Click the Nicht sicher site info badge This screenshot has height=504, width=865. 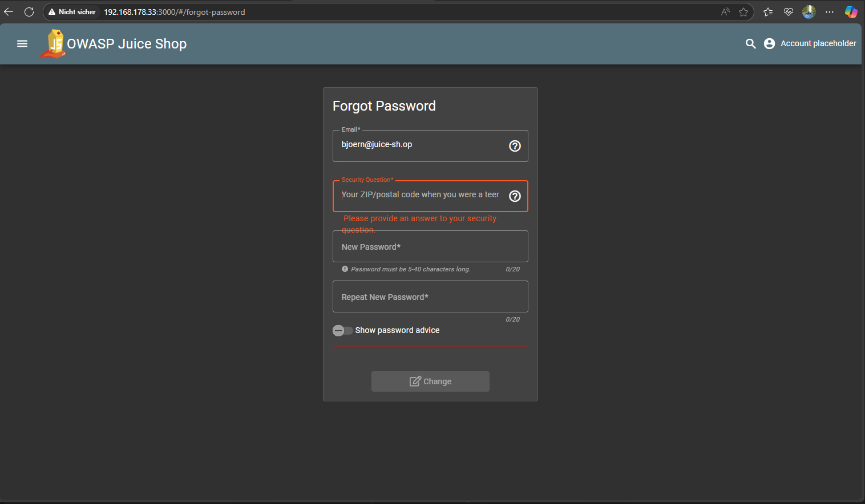tap(72, 12)
